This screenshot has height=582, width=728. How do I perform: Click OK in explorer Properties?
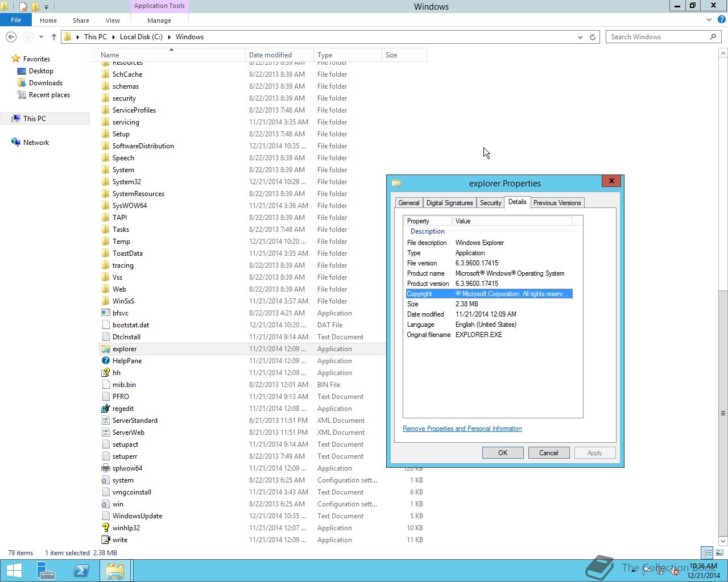tap(503, 453)
